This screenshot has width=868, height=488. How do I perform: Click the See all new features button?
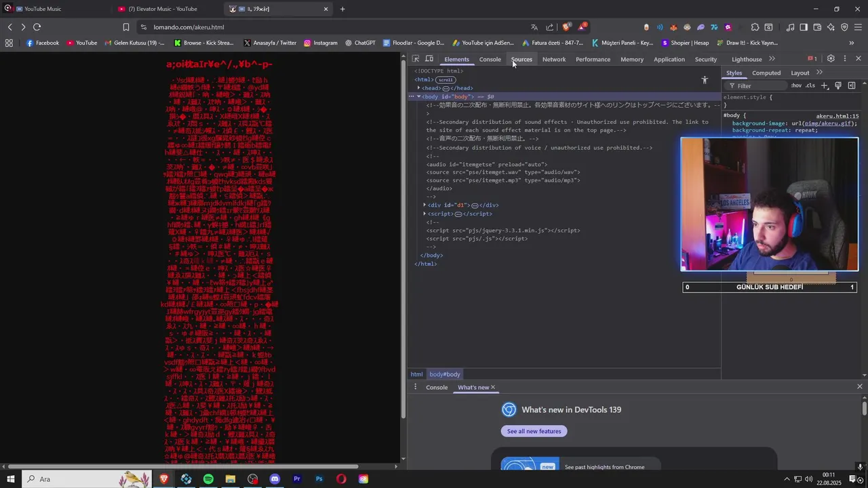(534, 431)
